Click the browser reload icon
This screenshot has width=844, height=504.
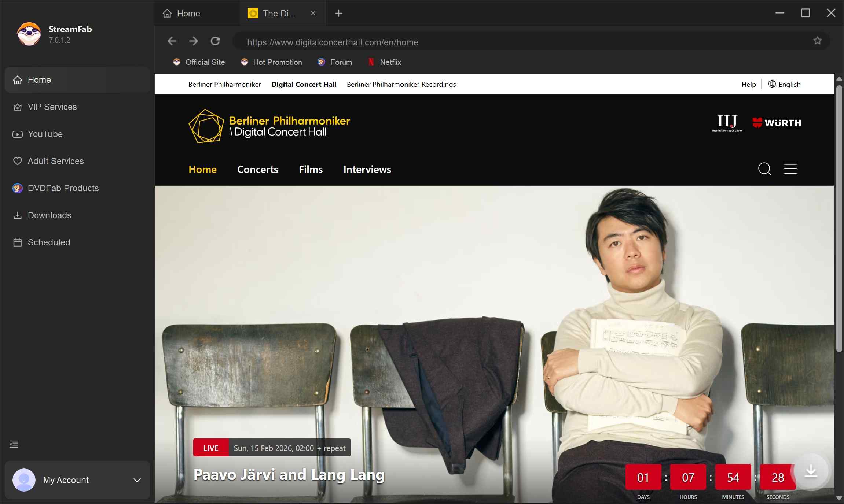[215, 41]
